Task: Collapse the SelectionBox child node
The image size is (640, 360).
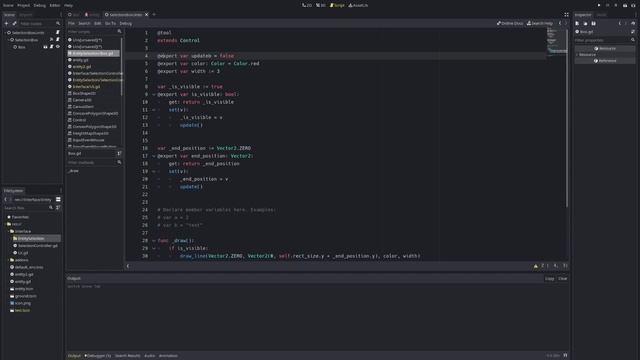Action: pyautogui.click(x=9, y=40)
